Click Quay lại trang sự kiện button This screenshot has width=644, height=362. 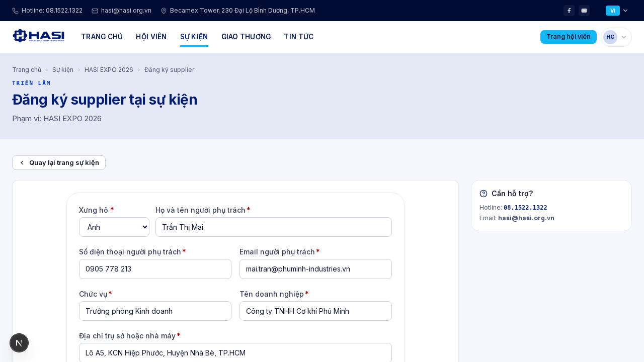[x=59, y=163]
